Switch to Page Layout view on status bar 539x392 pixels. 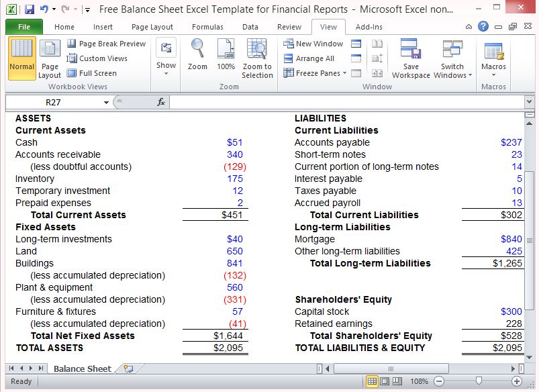point(386,381)
